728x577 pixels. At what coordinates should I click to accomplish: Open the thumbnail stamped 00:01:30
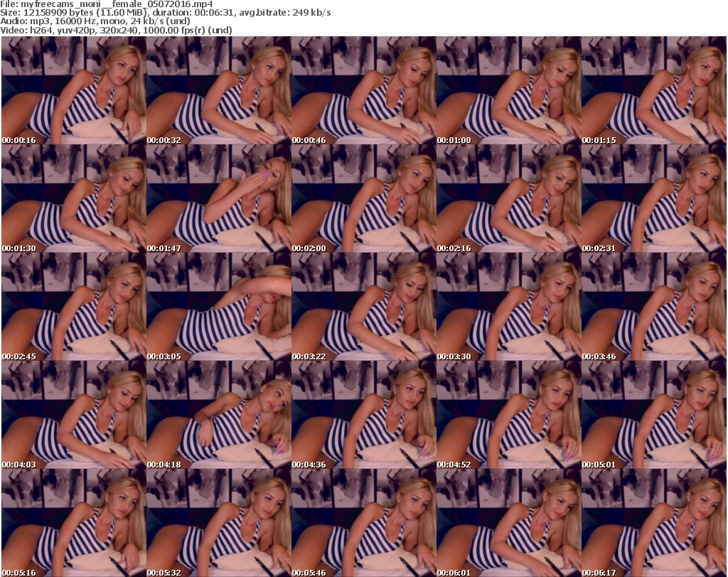[x=74, y=198]
